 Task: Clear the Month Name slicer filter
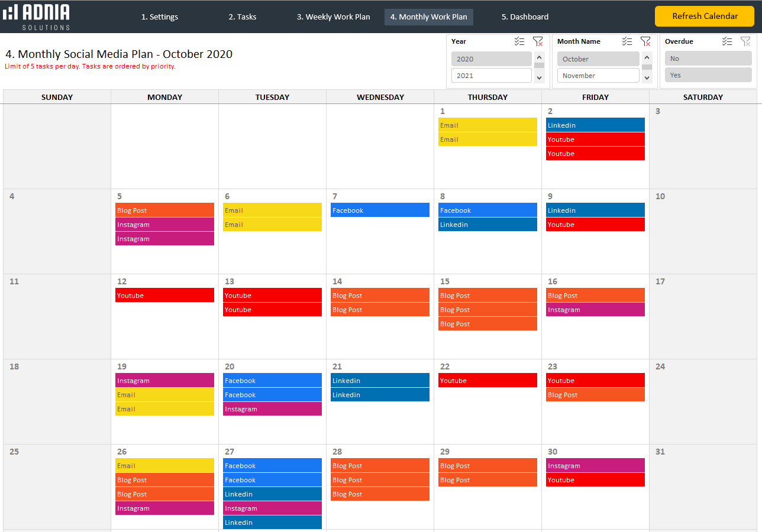[x=645, y=41]
